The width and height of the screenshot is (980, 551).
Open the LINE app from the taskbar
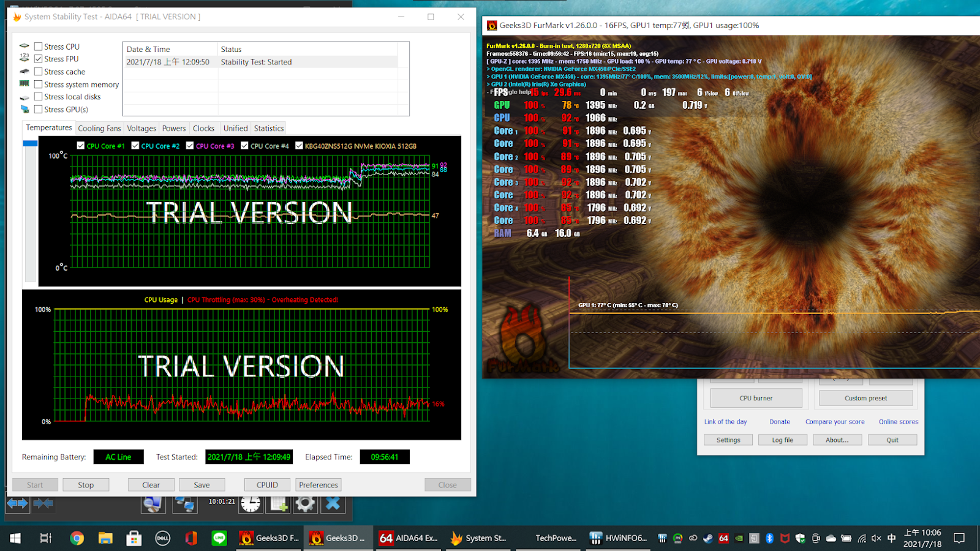point(219,538)
